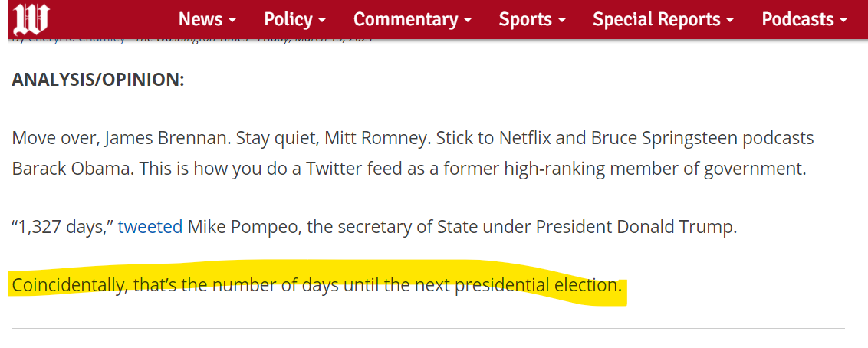Image resolution: width=868 pixels, height=348 pixels.
Task: Expand the arrow next to Policy
Action: click(x=321, y=21)
